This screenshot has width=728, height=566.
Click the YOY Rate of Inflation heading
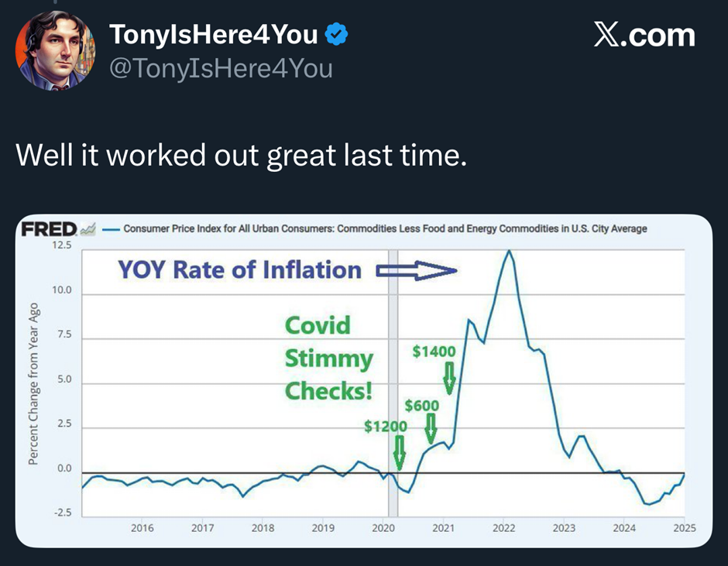coord(239,269)
